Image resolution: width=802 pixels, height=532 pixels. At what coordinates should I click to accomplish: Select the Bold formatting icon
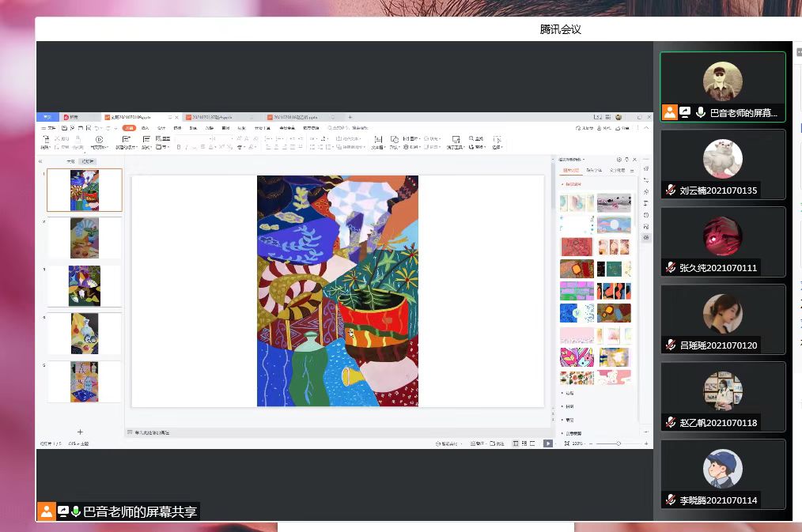pyautogui.click(x=179, y=147)
